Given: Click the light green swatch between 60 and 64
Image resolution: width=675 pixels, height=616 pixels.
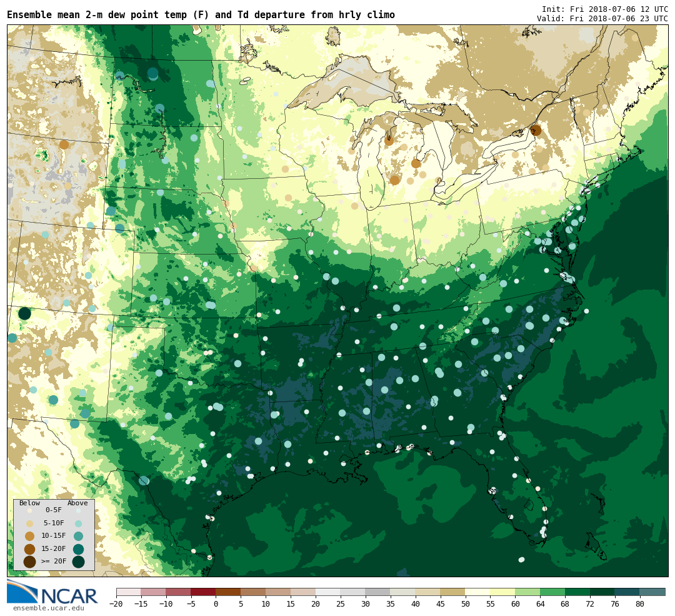Looking at the screenshot, I should [528, 592].
